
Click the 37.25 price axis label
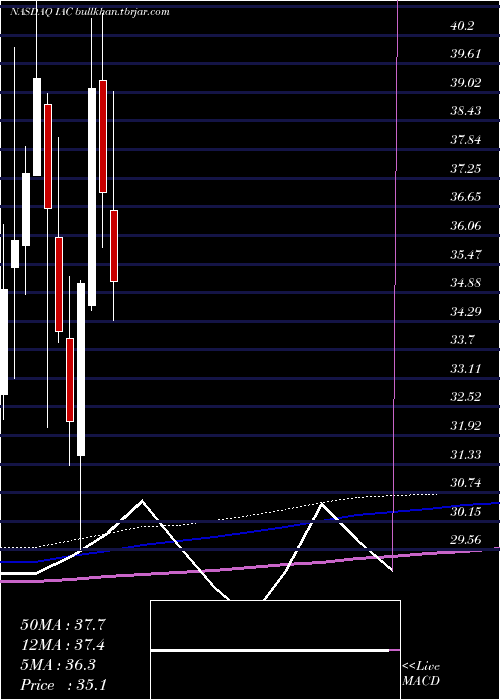[466, 168]
